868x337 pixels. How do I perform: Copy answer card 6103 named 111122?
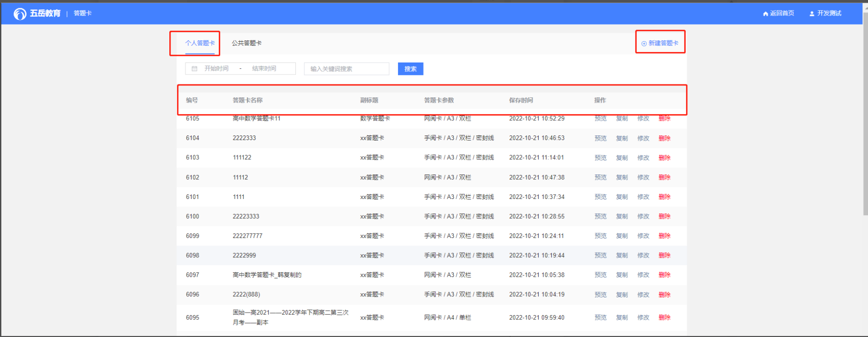[622, 158]
